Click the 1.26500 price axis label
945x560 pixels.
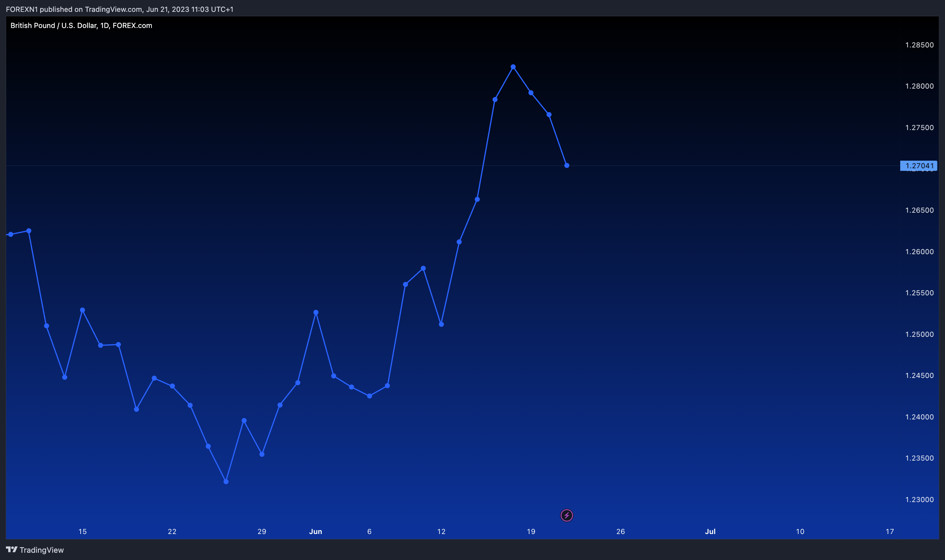919,210
